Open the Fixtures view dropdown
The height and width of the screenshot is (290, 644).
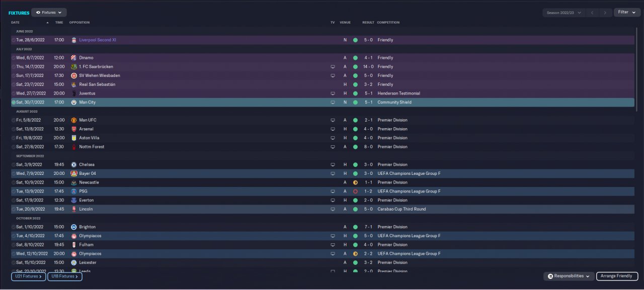click(x=49, y=13)
